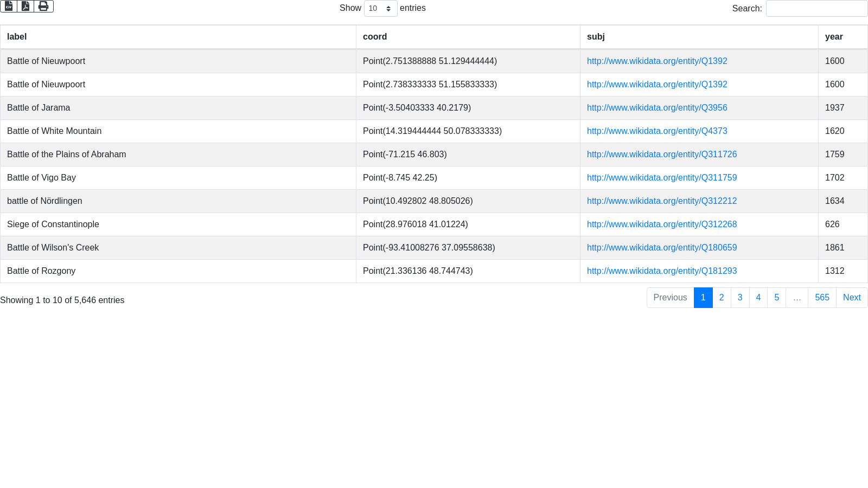Sort table by label column header
This screenshot has height=488, width=868.
[x=17, y=37]
